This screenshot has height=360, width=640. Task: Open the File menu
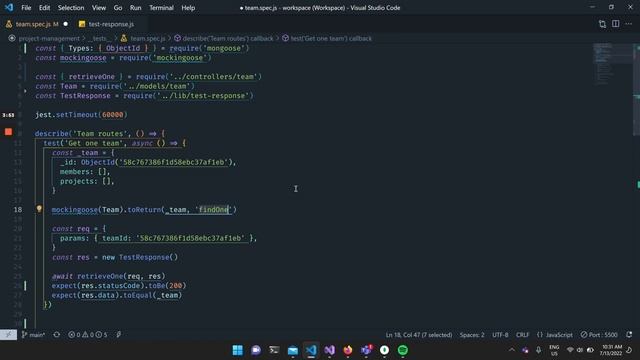[x=26, y=8]
